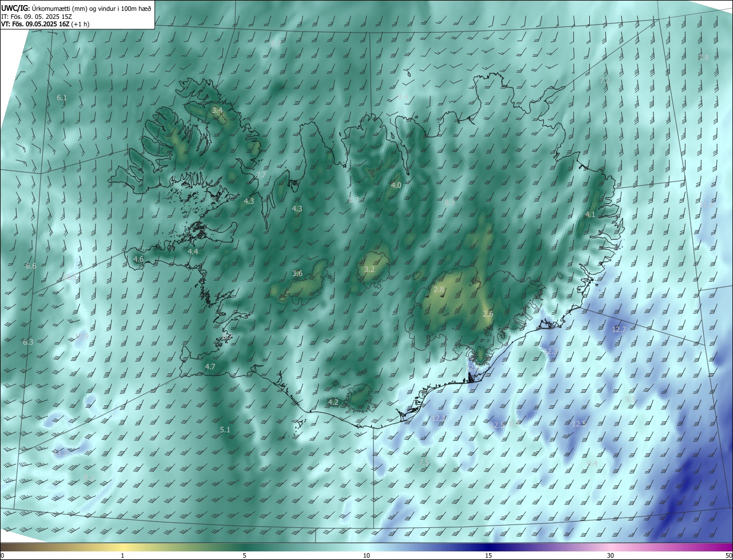Click the 'VT: Fös. 09.05.2025 16Z (+1 h)' line
This screenshot has width=733, height=560.
(45, 24)
